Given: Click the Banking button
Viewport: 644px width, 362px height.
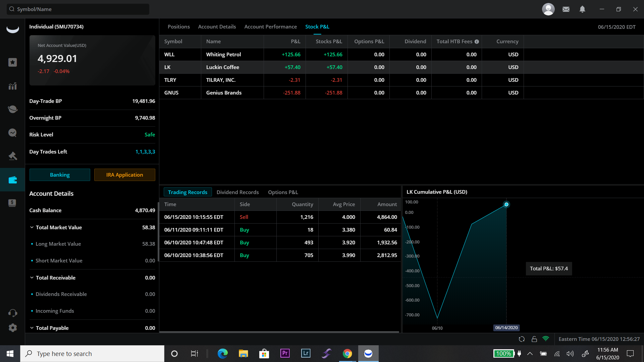Looking at the screenshot, I should pos(60,175).
